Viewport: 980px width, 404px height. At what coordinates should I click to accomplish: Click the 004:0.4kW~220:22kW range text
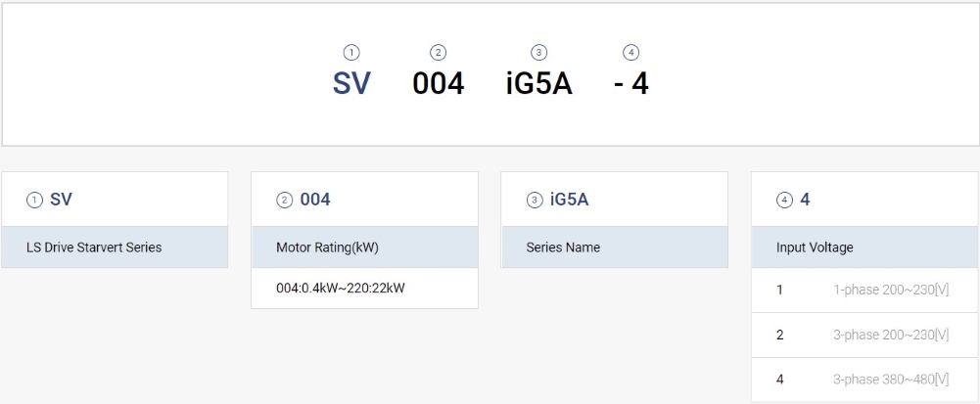[x=341, y=288]
